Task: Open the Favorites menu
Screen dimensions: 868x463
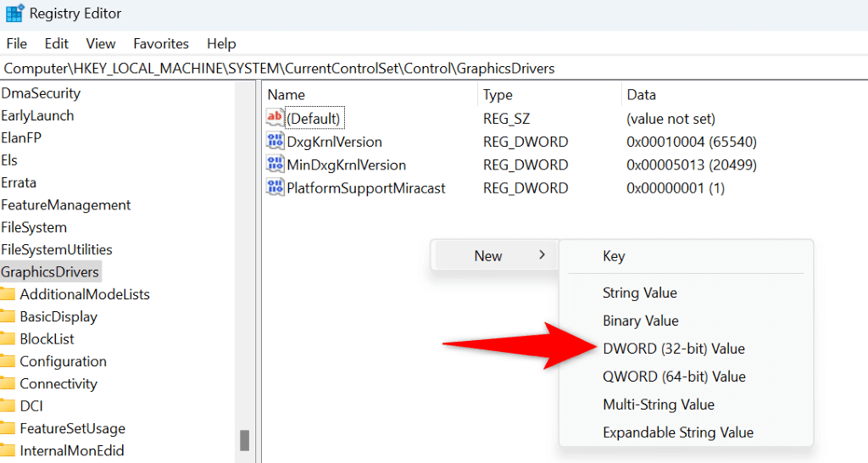Action: click(x=161, y=43)
